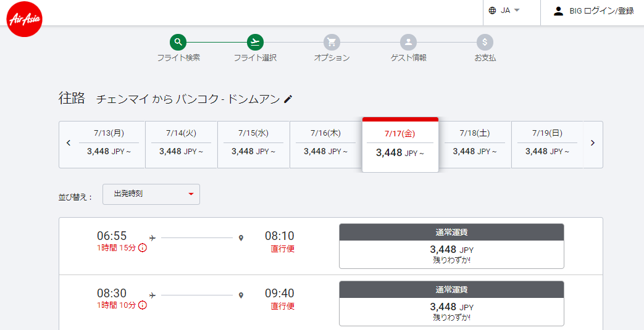This screenshot has height=330, width=644.
Task: Open the JA language dropdown
Action: pos(504,10)
